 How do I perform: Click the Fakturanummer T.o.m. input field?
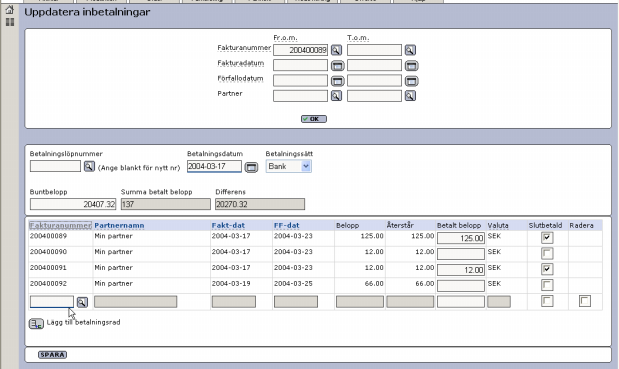tap(374, 50)
